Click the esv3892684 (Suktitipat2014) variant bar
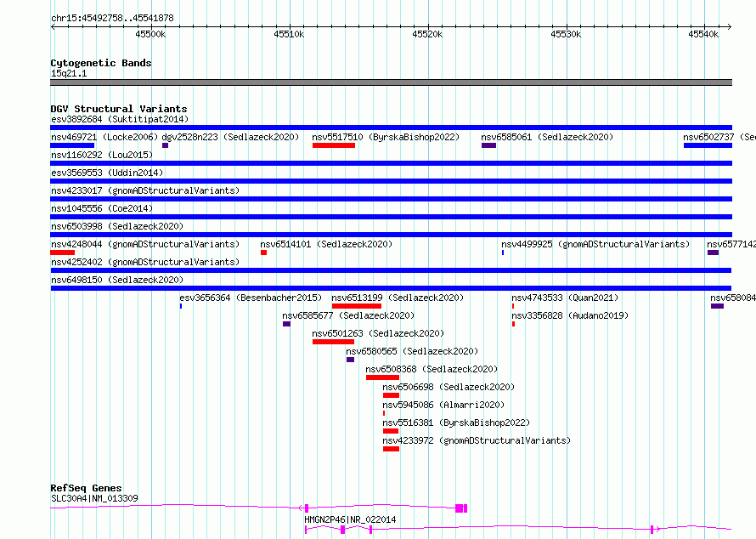This screenshot has width=756, height=539. point(391,128)
